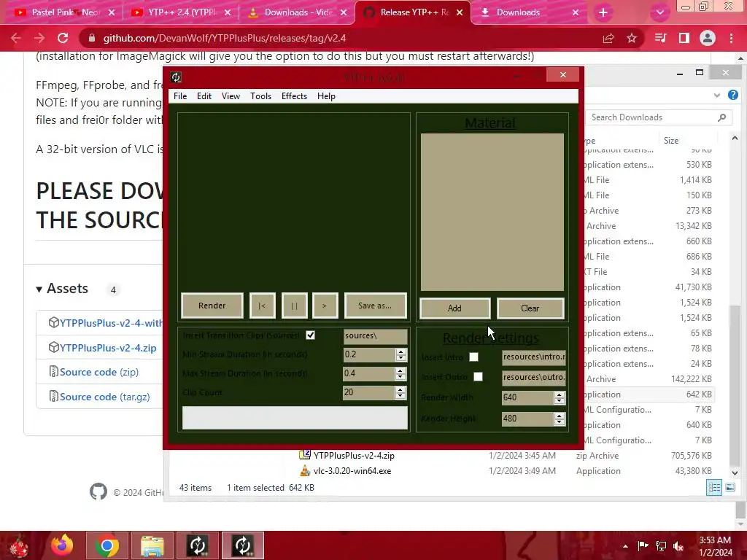Open the Start button on taskbar
This screenshot has height=560, width=747.
pos(19,545)
